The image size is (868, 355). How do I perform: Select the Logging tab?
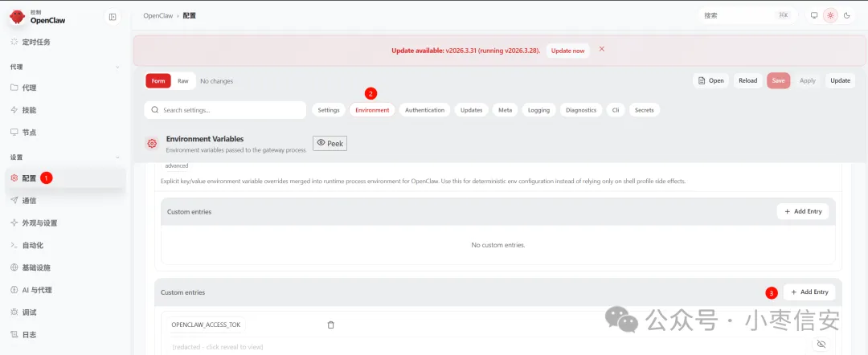pyautogui.click(x=538, y=110)
